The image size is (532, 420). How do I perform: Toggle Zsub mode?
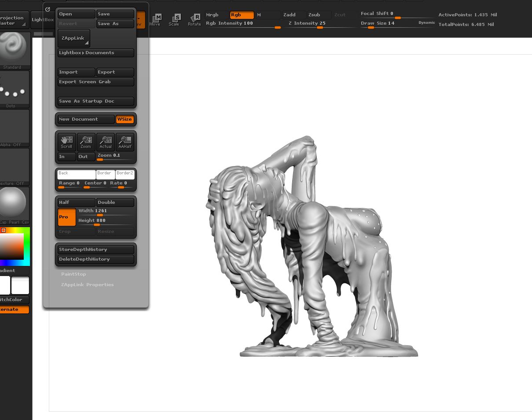319,15
